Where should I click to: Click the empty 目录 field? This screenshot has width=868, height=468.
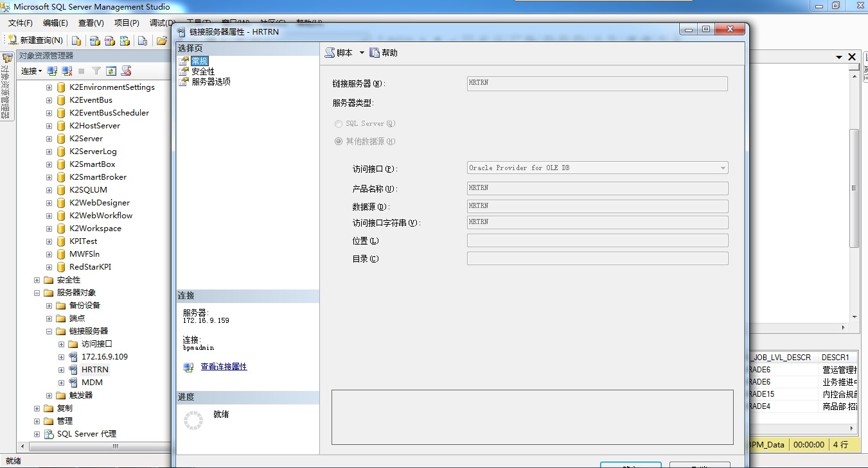click(598, 258)
